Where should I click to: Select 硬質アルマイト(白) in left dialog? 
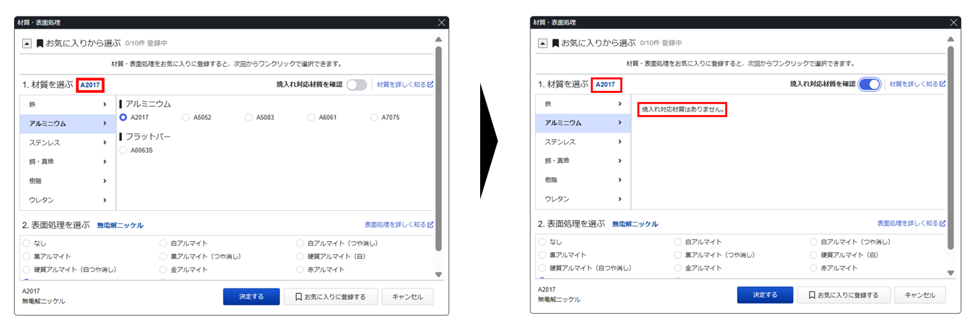(x=301, y=257)
